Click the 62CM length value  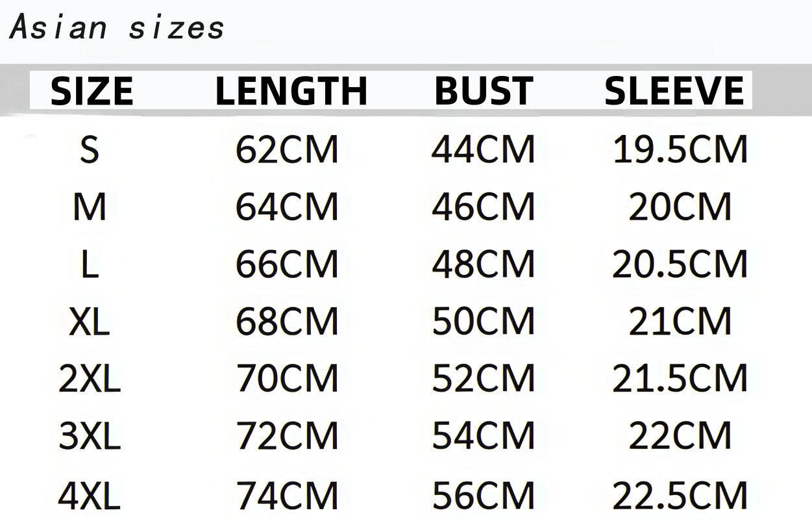pos(287,150)
